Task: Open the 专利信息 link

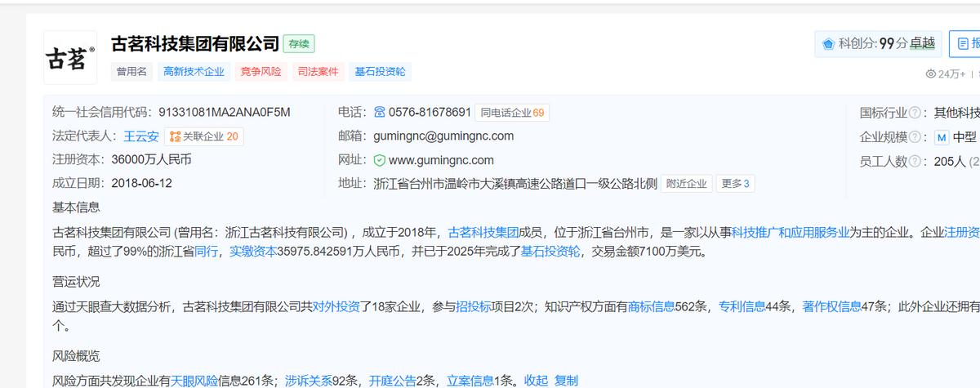Action: 742,307
